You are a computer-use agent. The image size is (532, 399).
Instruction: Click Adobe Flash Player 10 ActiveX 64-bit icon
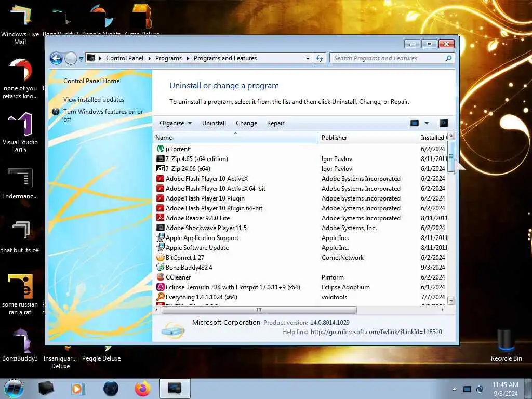pos(160,188)
